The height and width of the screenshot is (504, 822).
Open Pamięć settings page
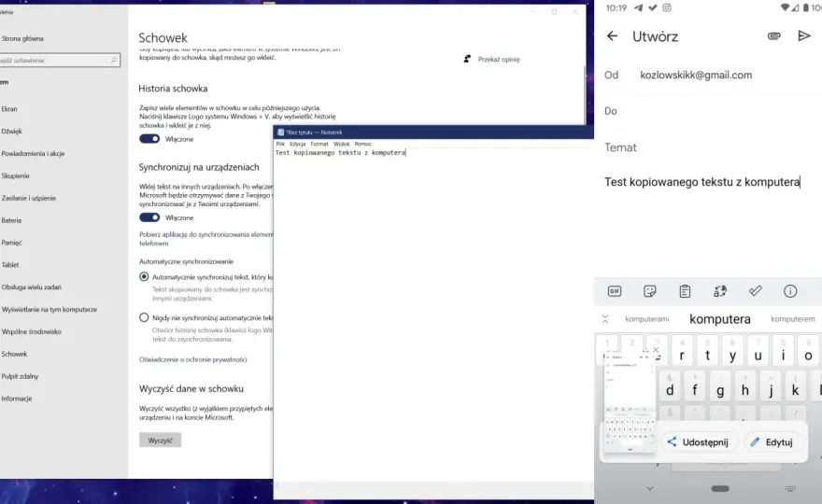(11, 243)
